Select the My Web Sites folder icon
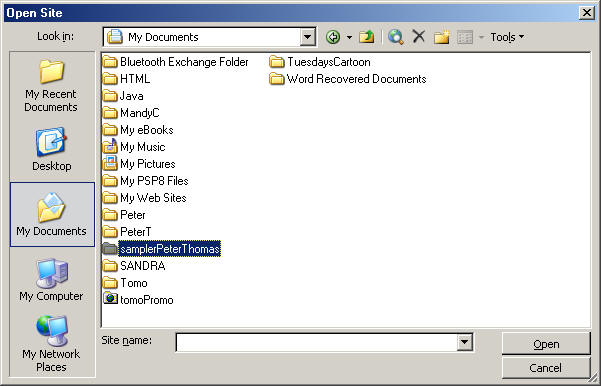This screenshot has height=386, width=601. click(110, 198)
